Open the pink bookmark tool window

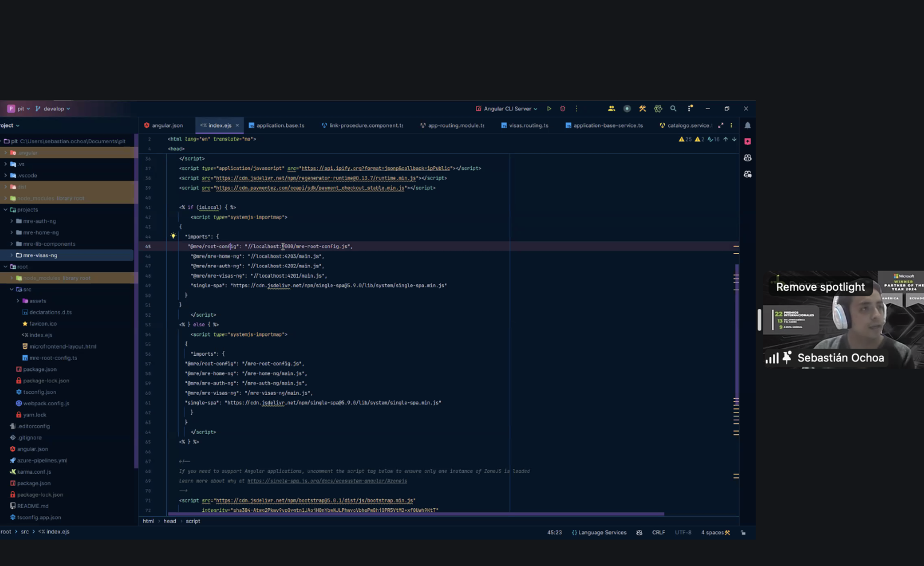[x=748, y=141]
